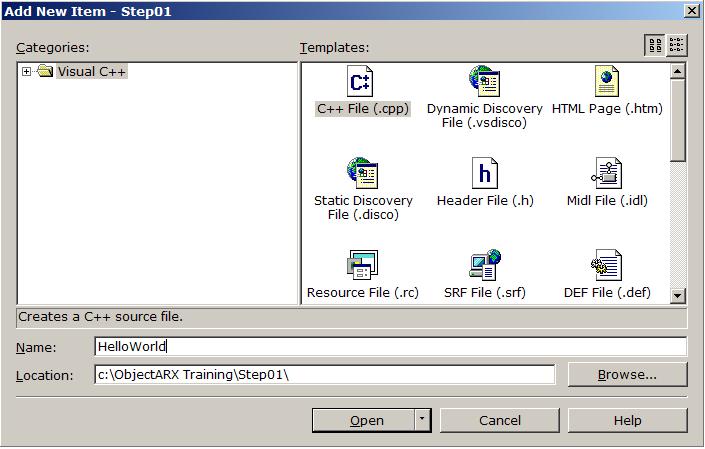Screen dimensions: 705x449
Task: Choose the DEF File (.def) template icon
Action: click(607, 265)
